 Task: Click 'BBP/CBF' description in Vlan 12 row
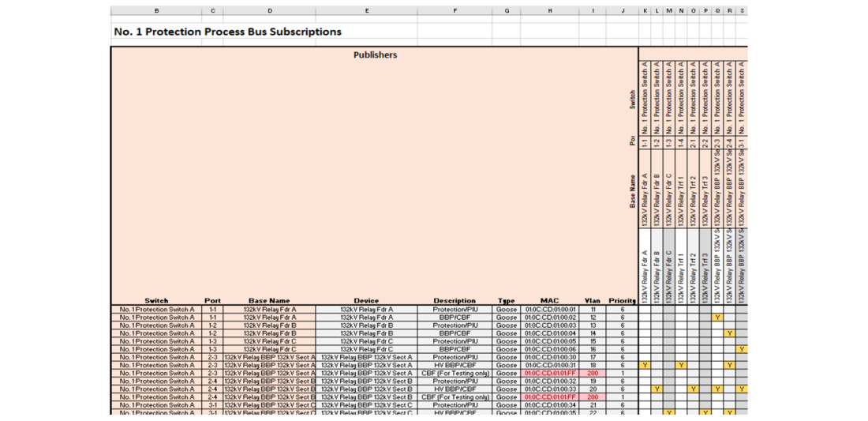pos(455,318)
